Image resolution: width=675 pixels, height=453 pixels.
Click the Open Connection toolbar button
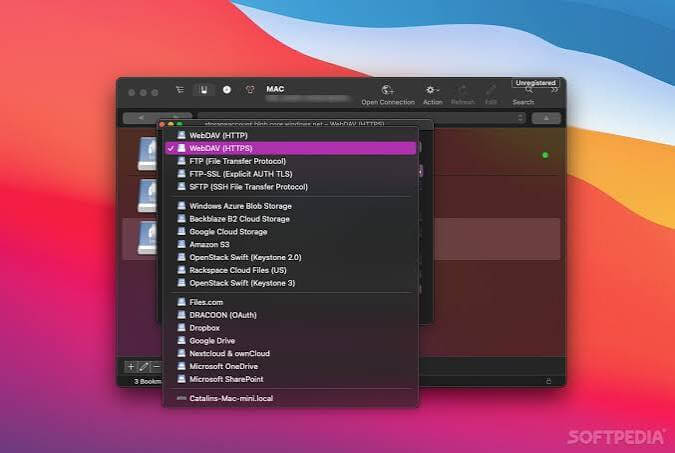388,95
